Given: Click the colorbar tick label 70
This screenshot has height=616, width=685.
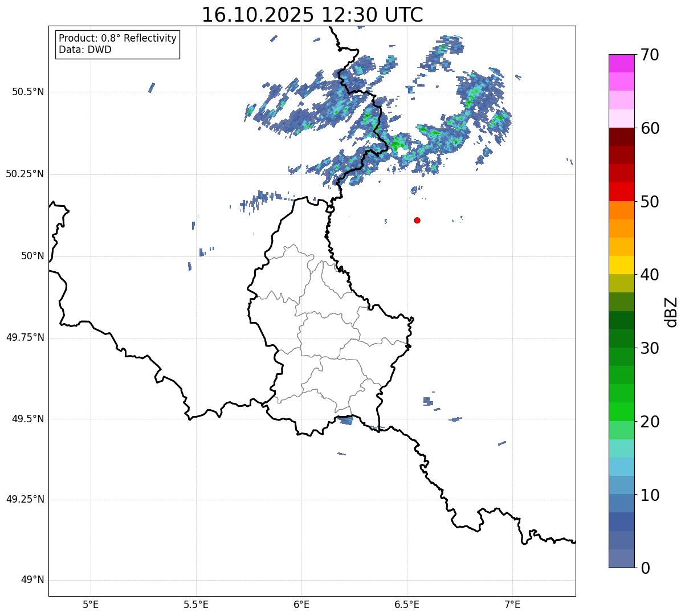Looking at the screenshot, I should tap(650, 55).
